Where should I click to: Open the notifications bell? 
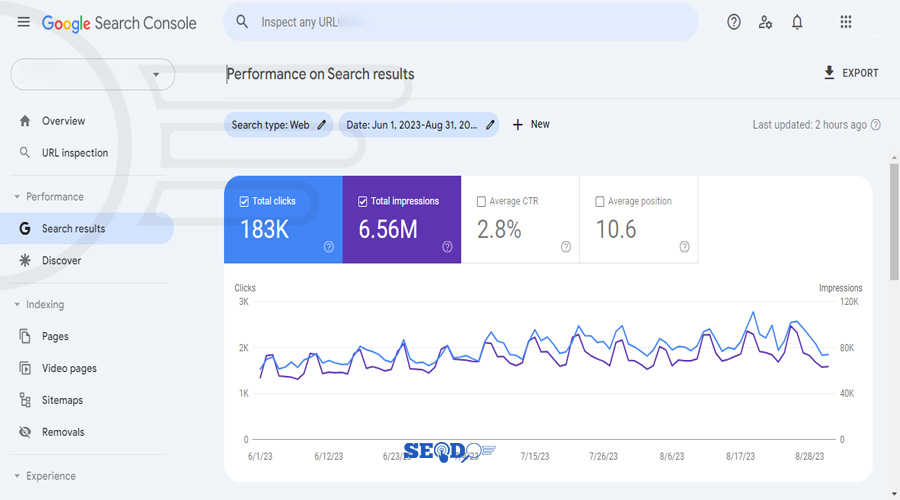tap(797, 22)
